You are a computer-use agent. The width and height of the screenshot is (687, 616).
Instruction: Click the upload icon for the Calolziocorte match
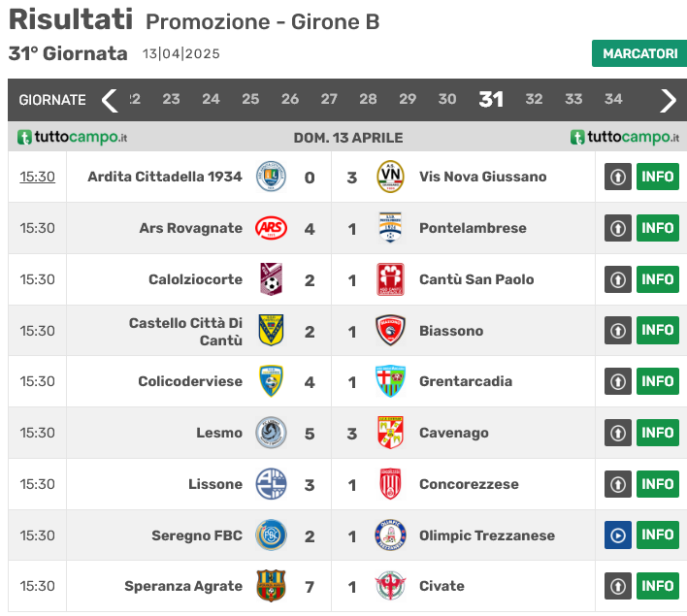click(618, 279)
